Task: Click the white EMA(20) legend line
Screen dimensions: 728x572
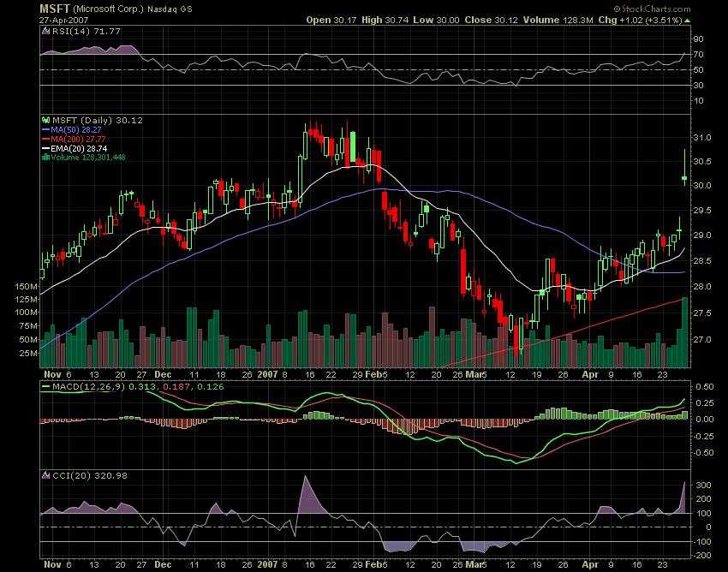Action: click(x=46, y=149)
